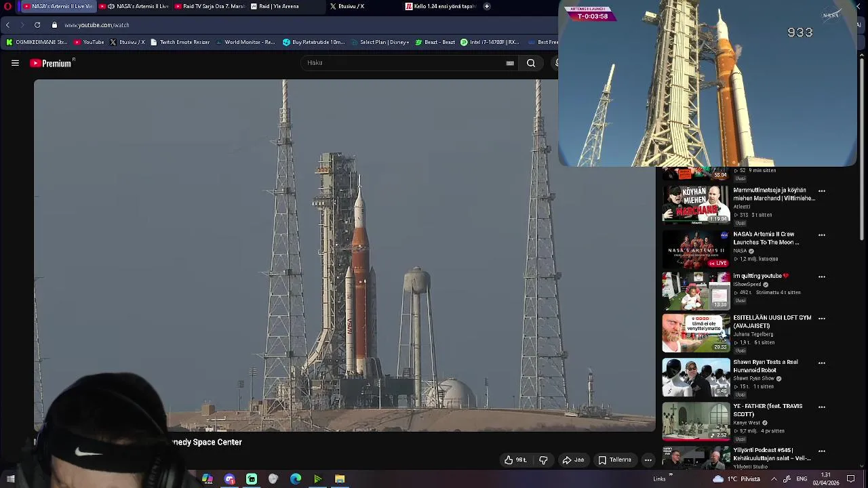The image size is (868, 488).
Task: Open the Beazt - Beazt bookmark
Action: click(435, 42)
